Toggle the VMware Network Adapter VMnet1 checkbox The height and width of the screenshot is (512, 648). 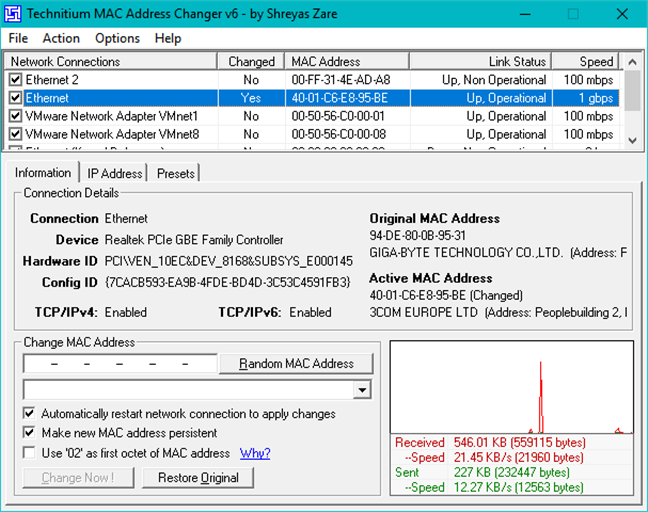click(15, 116)
